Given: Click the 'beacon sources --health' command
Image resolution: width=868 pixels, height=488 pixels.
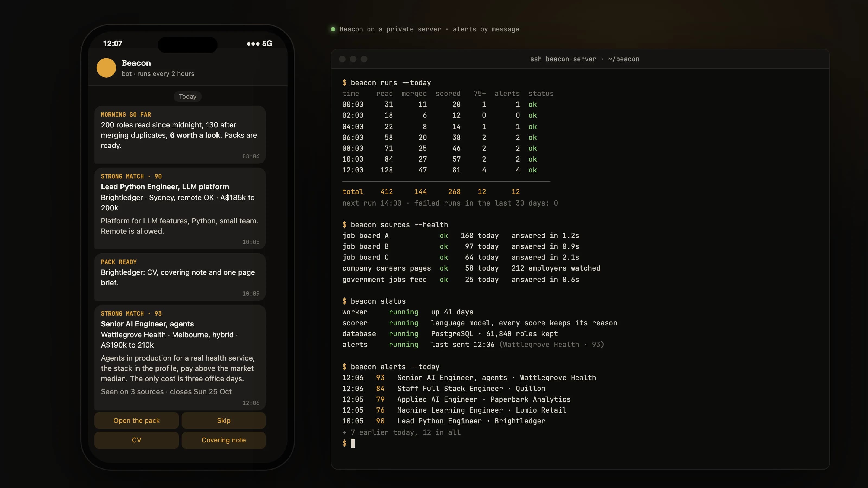Looking at the screenshot, I should (x=395, y=225).
